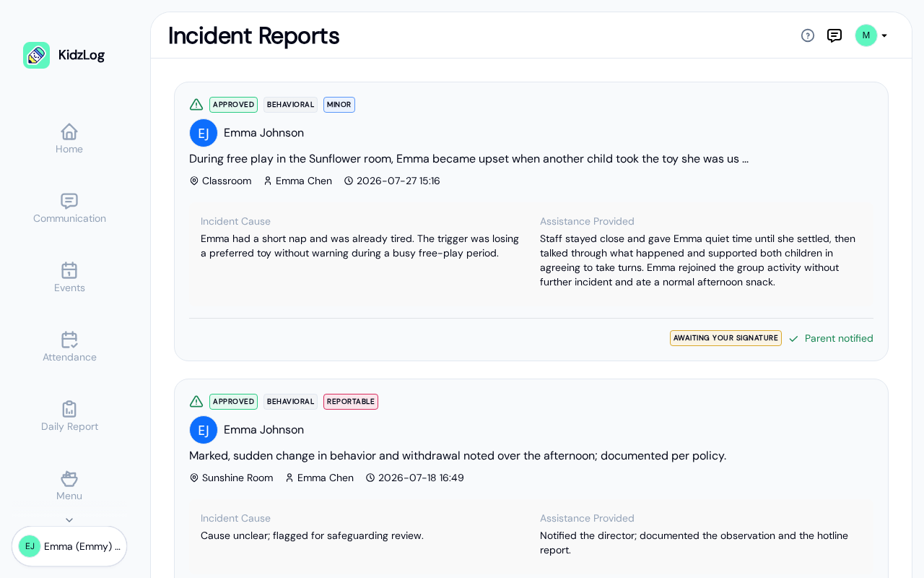Open the Sunflower room incident description
This screenshot has width=924, height=578.
click(x=468, y=159)
